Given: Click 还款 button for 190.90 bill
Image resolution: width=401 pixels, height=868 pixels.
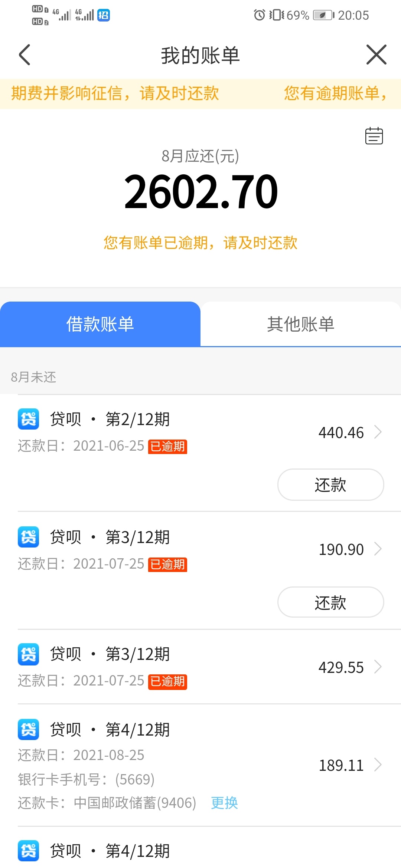Looking at the screenshot, I should coord(330,602).
